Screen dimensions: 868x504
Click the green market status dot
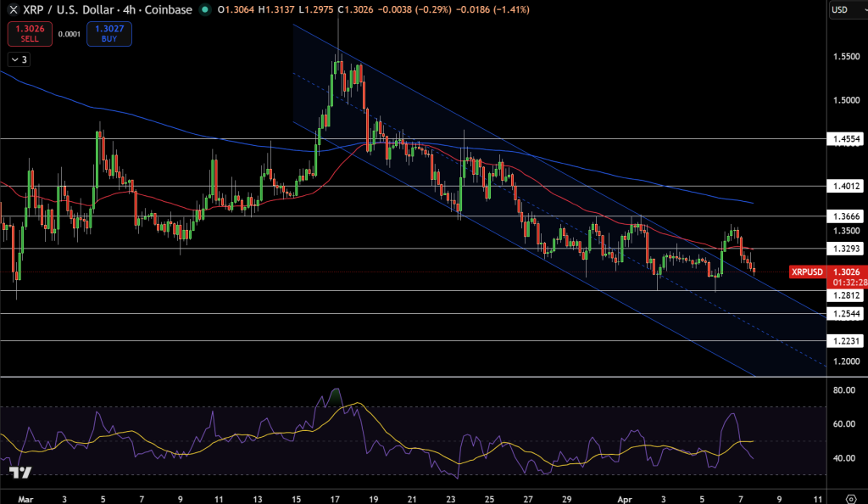pos(203,10)
